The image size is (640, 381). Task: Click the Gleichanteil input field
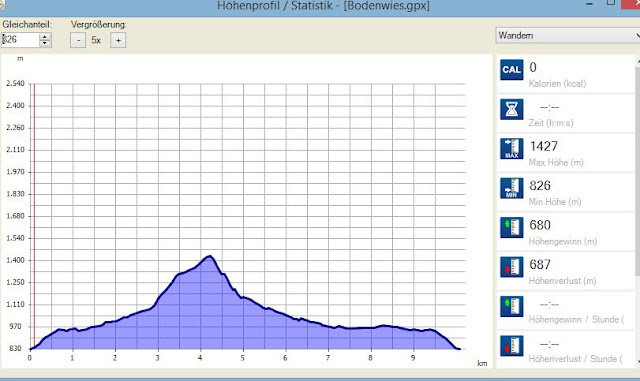coord(20,40)
